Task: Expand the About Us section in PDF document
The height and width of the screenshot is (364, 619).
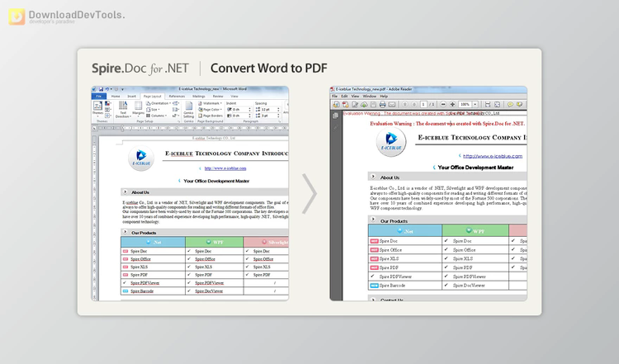Action: point(373,177)
